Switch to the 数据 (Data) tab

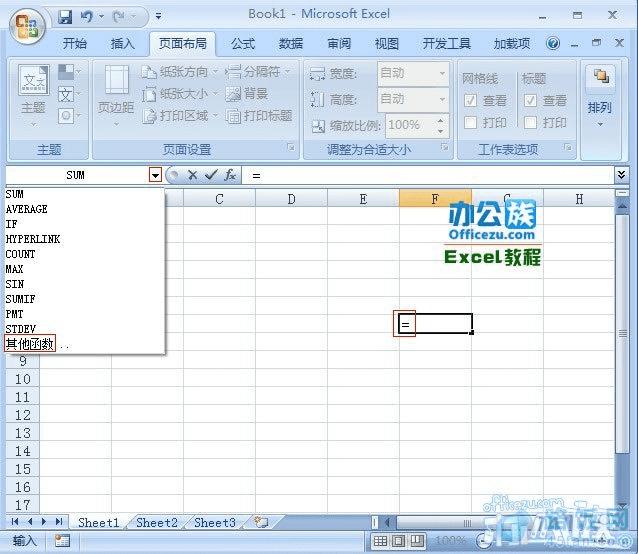click(x=291, y=44)
